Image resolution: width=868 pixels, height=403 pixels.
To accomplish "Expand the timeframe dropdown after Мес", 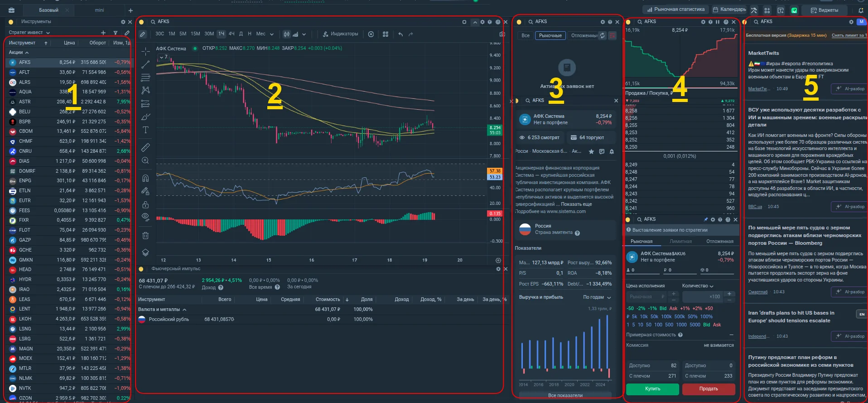I will (x=272, y=34).
